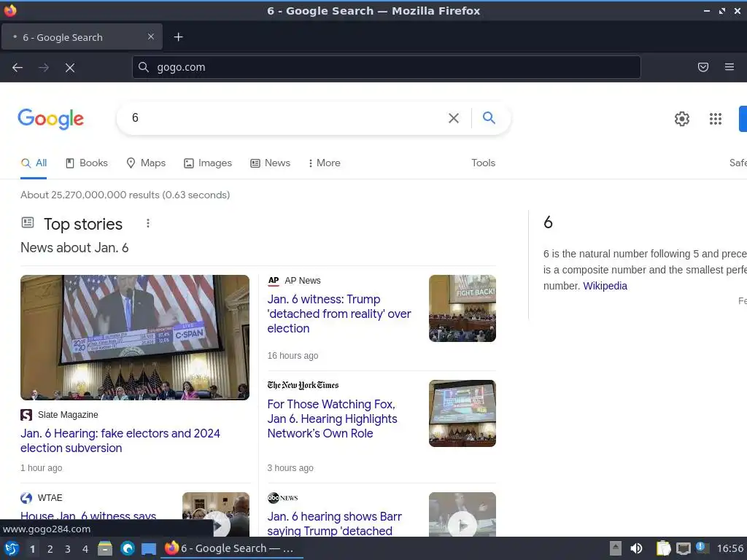Play the ABC News story video thumbnail
This screenshot has height=560, width=747.
[x=462, y=515]
